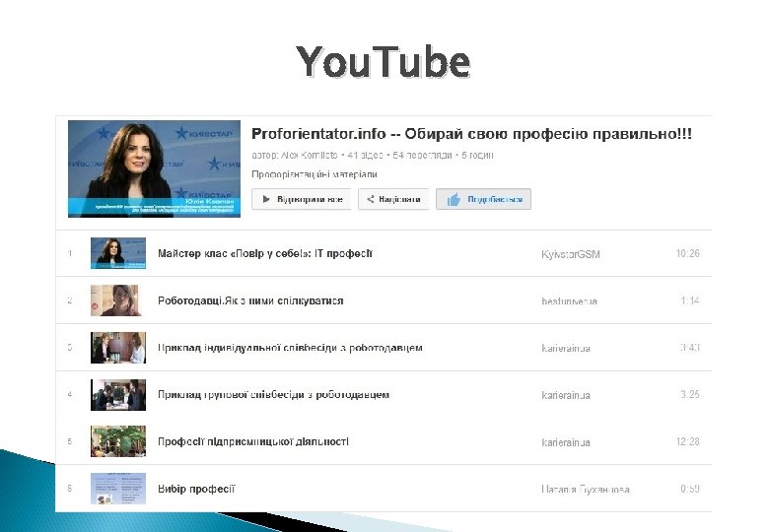Open video title 'Професії підприємницької діяльності'
This screenshot has width=769, height=532.
coord(253,441)
